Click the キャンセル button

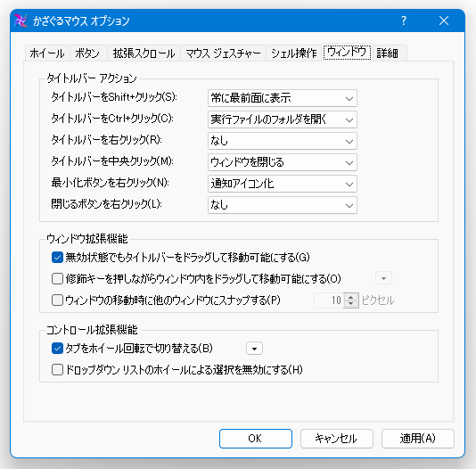(337, 439)
